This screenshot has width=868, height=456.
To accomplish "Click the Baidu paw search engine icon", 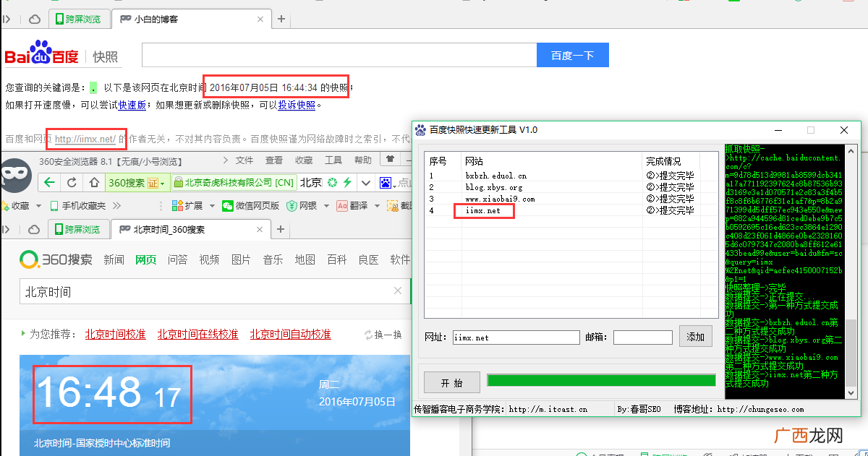I will pos(386,182).
